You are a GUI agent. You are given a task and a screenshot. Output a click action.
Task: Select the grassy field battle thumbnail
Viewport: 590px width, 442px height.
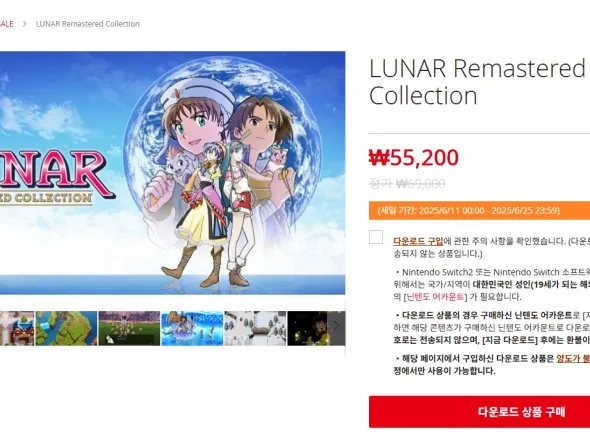click(x=129, y=328)
